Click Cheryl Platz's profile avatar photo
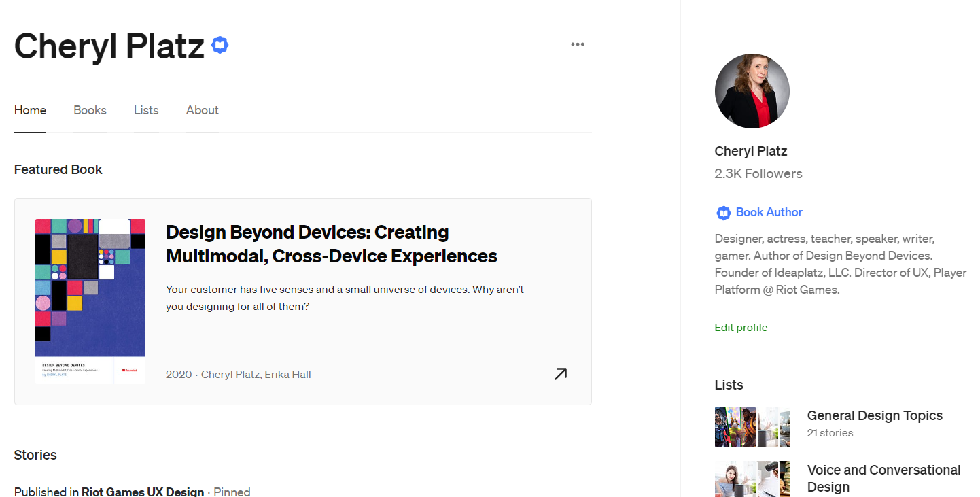Image resolution: width=980 pixels, height=497 pixels. click(x=752, y=91)
